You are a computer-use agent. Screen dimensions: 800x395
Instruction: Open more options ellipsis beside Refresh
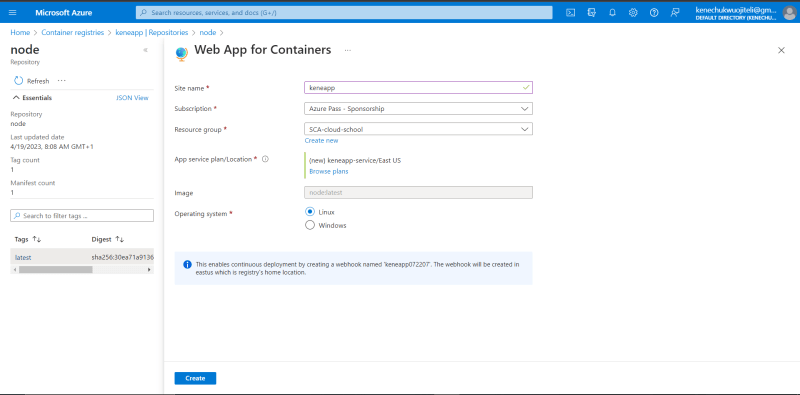pyautogui.click(x=62, y=81)
